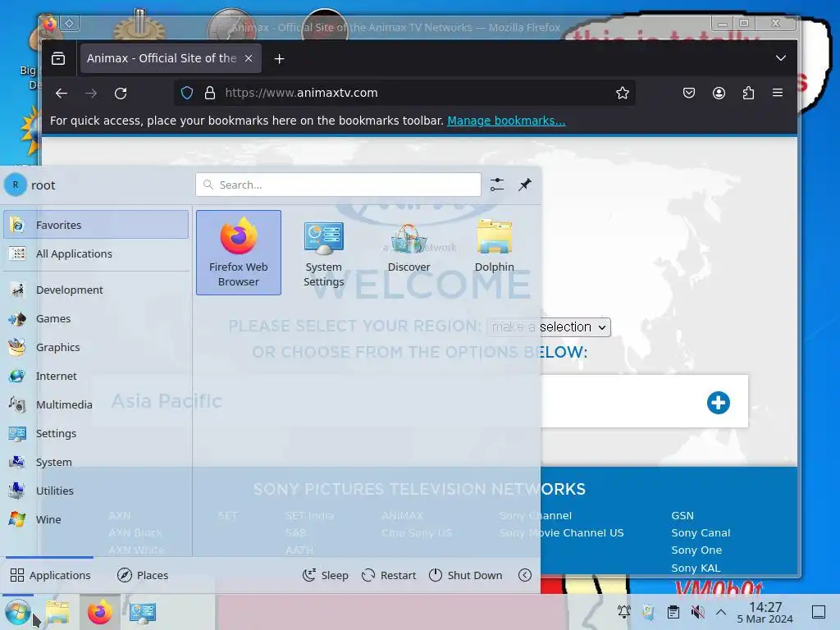Bookmark this page with the star

click(x=622, y=94)
